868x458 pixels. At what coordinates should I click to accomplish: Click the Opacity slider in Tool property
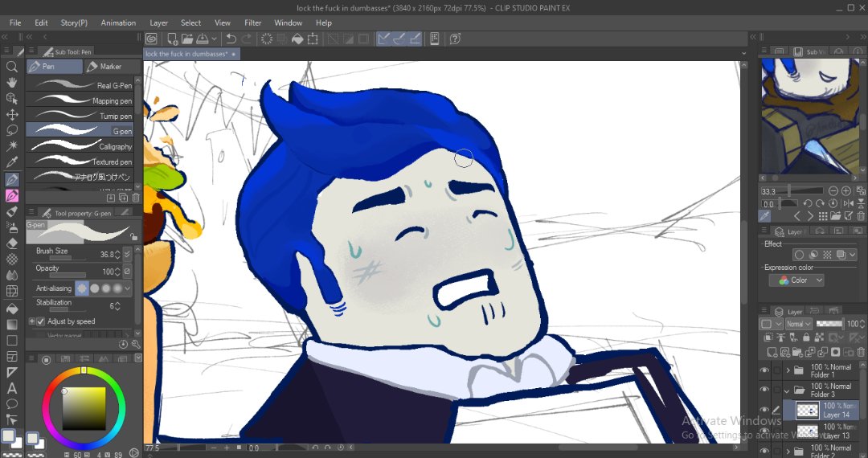[67, 275]
